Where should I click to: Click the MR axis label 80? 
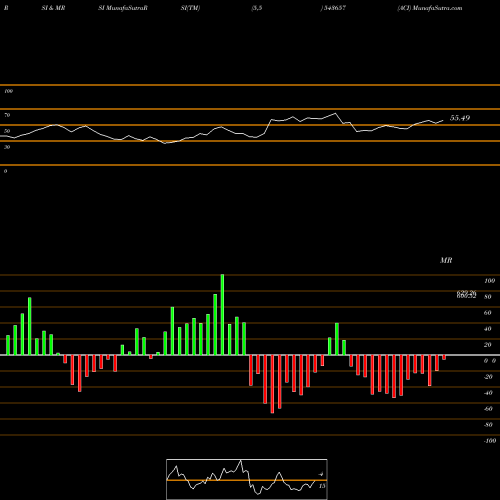488,297
